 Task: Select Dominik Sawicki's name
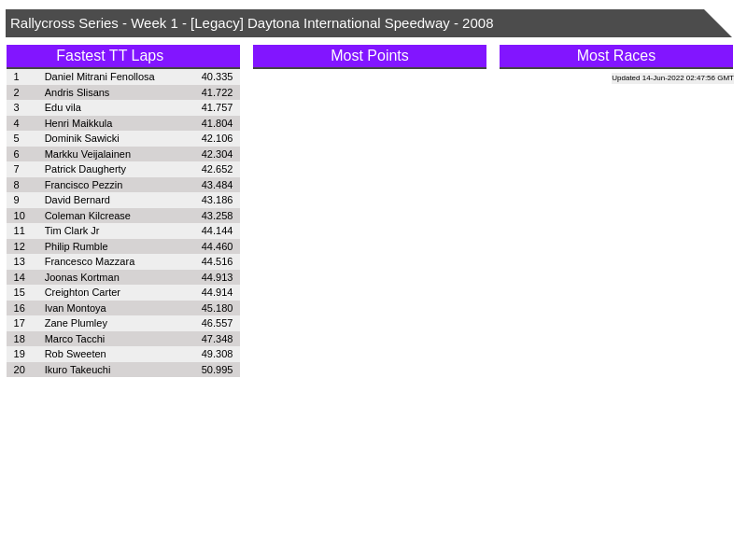pos(81,138)
